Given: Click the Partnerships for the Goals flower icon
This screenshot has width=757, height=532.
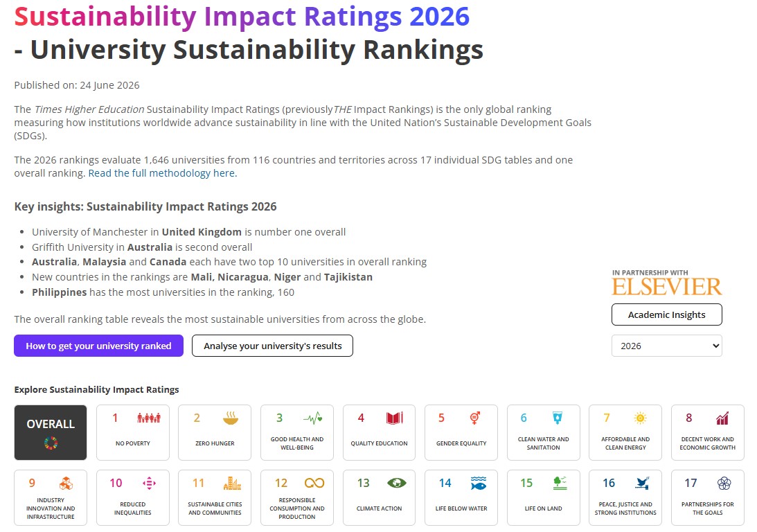Looking at the screenshot, I should (724, 483).
